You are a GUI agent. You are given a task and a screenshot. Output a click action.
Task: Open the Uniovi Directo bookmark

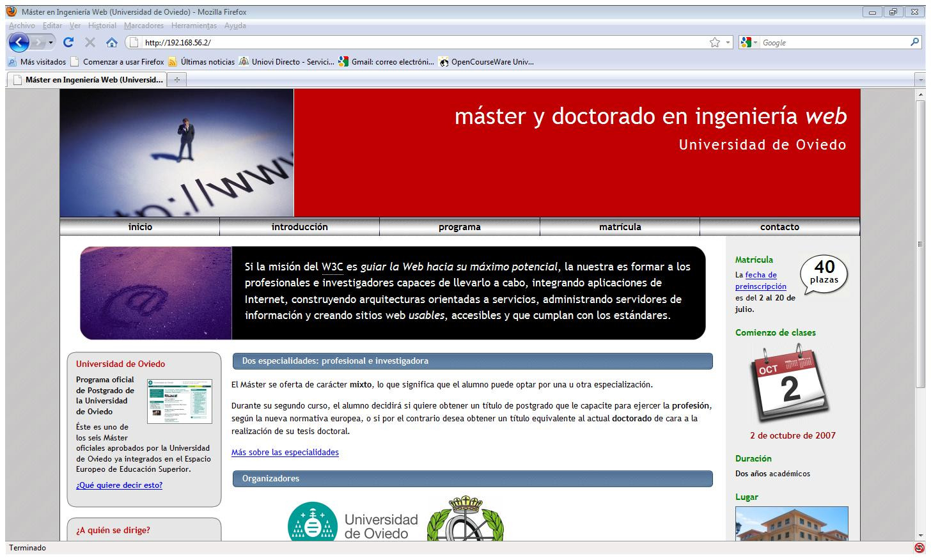(x=286, y=62)
